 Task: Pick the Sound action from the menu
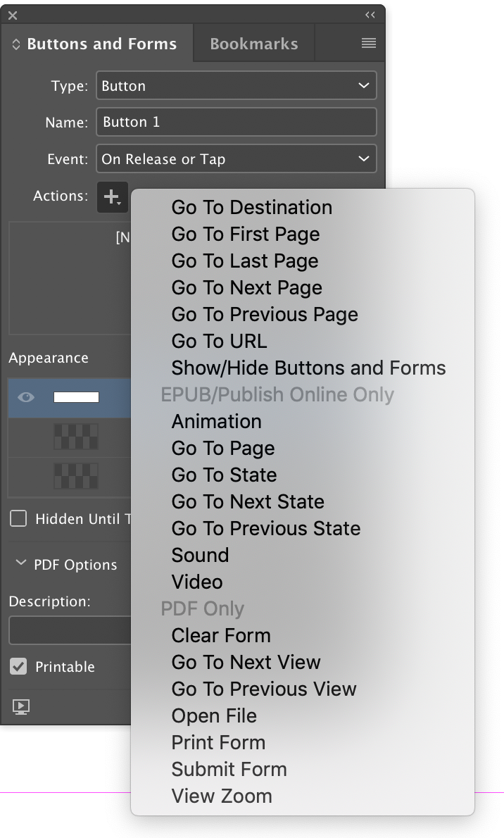tap(200, 555)
